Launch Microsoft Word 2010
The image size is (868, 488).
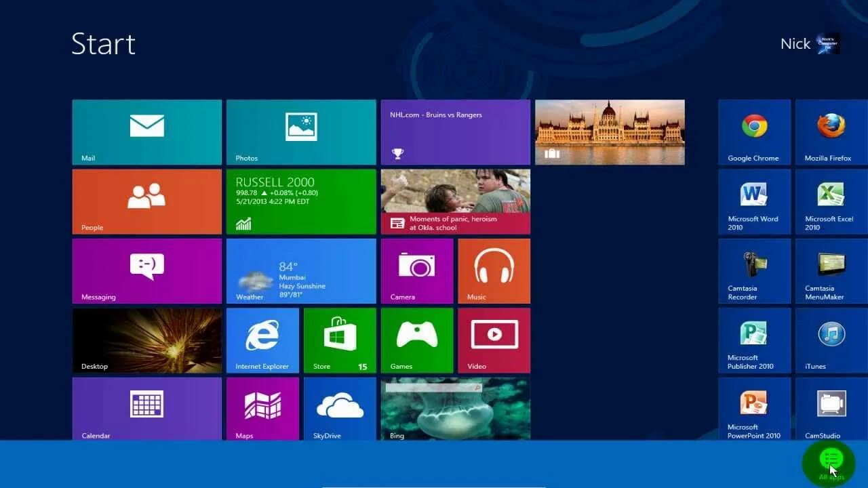pos(754,201)
